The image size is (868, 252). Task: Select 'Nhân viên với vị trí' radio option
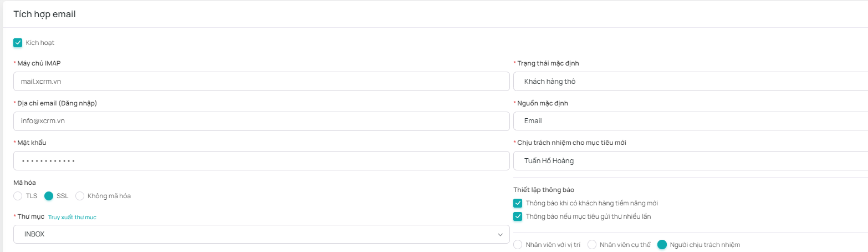(x=518, y=245)
